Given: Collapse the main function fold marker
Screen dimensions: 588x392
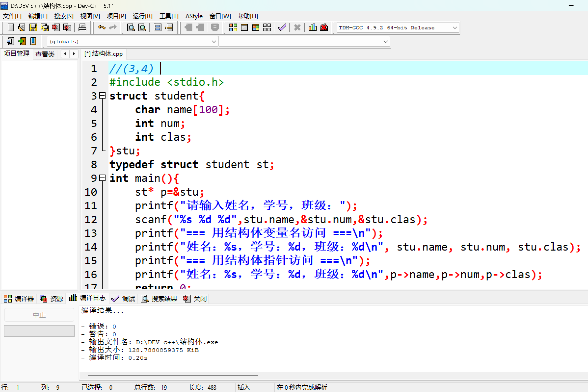Looking at the screenshot, I should point(102,178).
